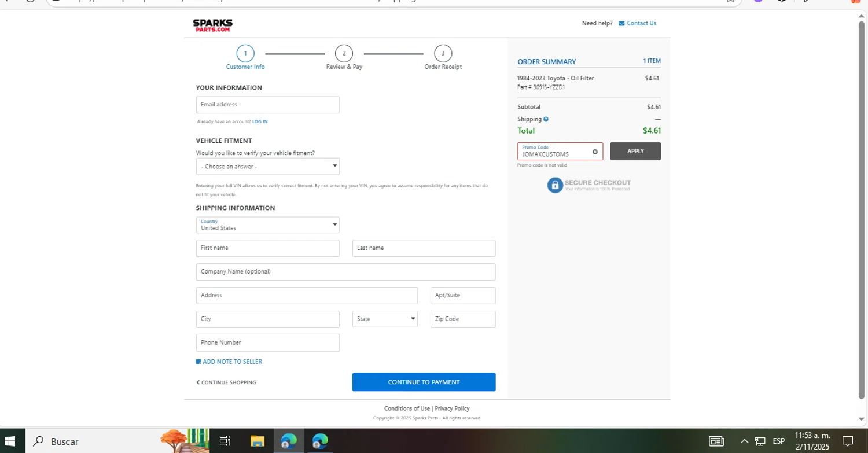The width and height of the screenshot is (868, 453).
Task: Click the 1 ITEM count text
Action: (652, 61)
